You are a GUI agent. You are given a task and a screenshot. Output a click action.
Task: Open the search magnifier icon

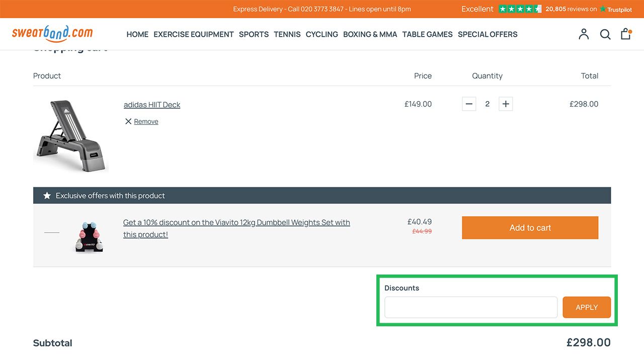(605, 34)
